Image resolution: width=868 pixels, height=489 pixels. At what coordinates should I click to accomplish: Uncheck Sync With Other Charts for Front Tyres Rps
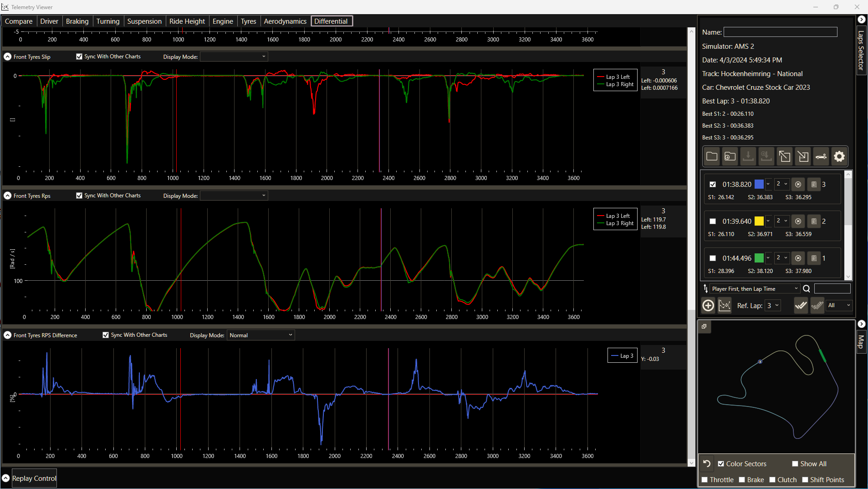click(79, 196)
